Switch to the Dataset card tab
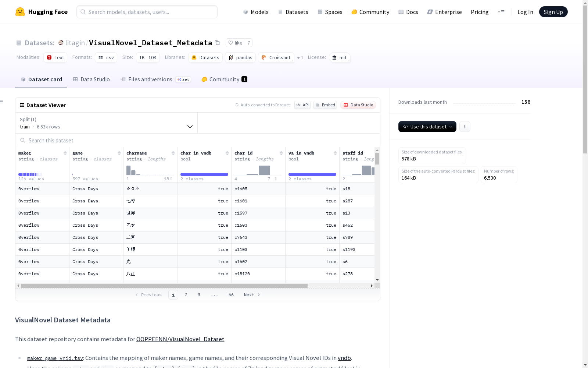The height and width of the screenshot is (368, 588). (41, 79)
